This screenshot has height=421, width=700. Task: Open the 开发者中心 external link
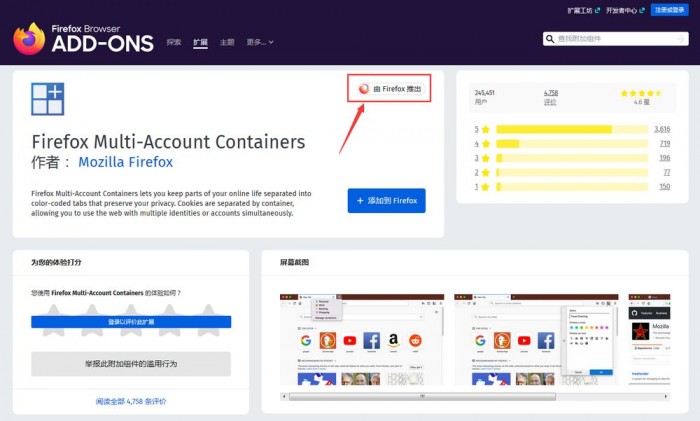[625, 10]
